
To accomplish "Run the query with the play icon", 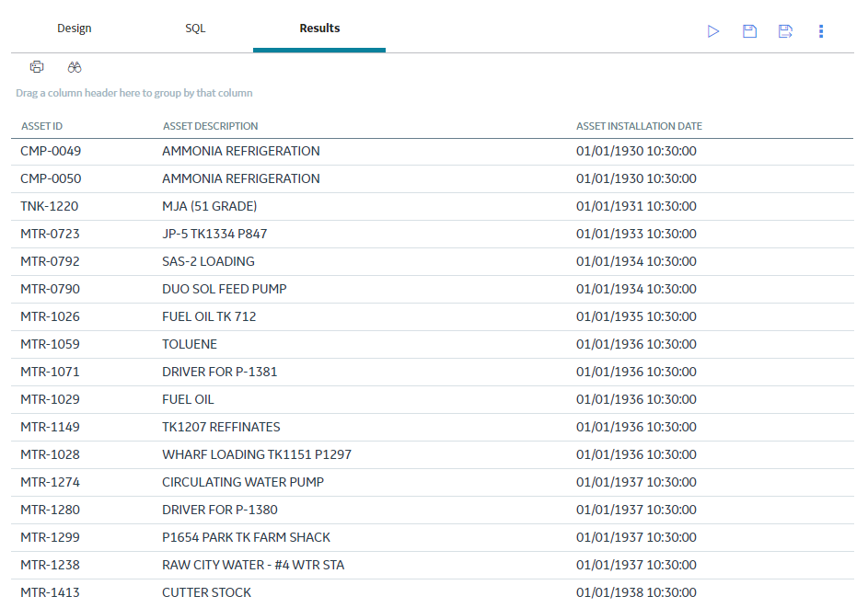I will [x=713, y=31].
